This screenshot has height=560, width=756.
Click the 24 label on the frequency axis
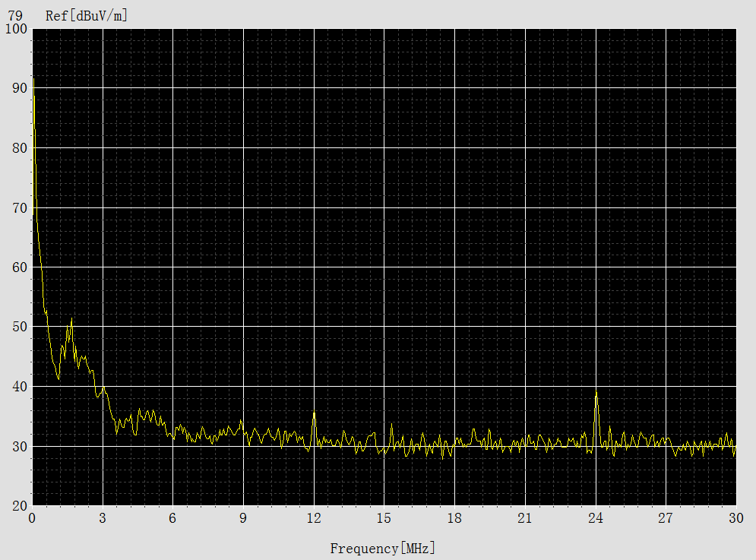coord(596,518)
